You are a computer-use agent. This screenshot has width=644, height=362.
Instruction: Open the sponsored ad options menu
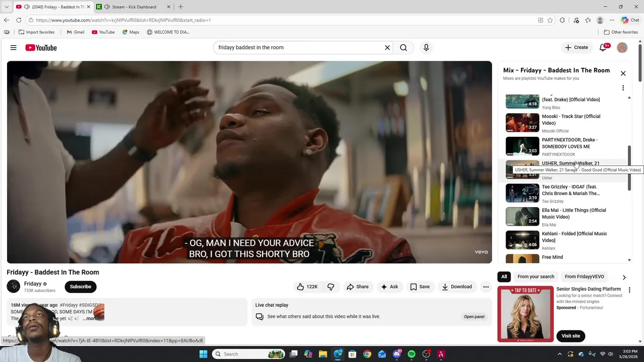[x=629, y=290]
